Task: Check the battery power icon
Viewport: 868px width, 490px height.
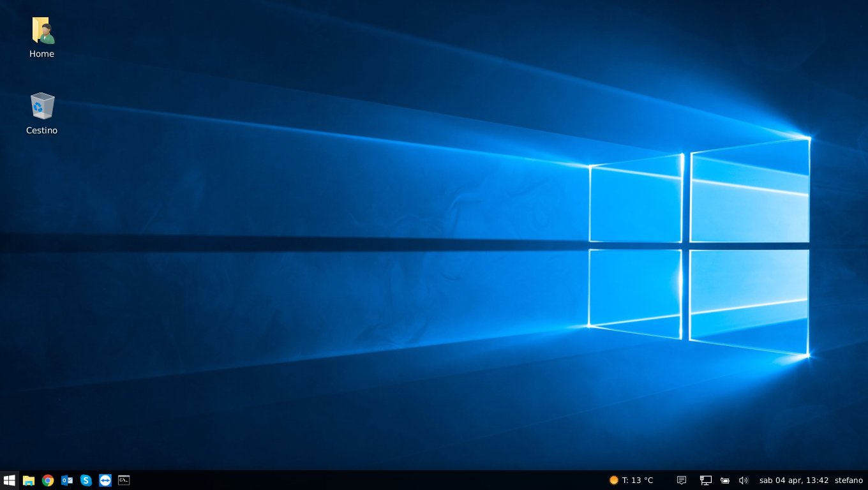Action: point(725,480)
